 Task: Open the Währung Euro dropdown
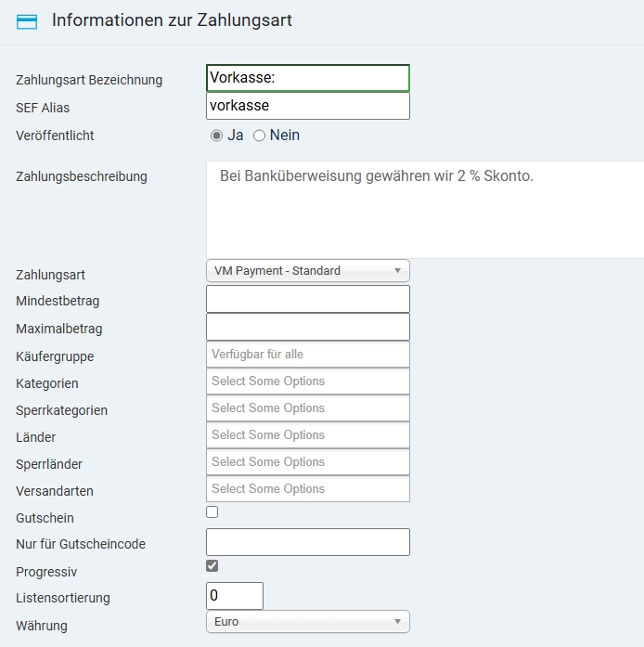(307, 622)
